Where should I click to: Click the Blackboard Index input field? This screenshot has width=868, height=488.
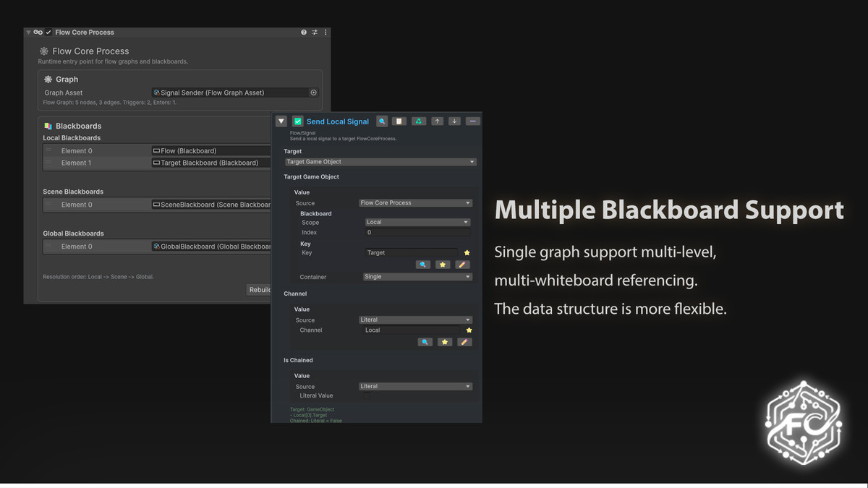coord(417,233)
